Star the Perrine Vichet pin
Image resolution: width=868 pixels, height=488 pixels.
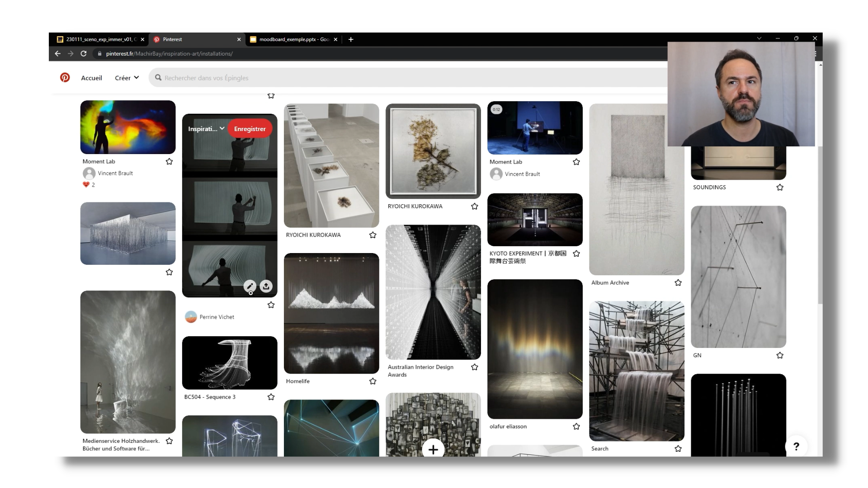pos(271,305)
